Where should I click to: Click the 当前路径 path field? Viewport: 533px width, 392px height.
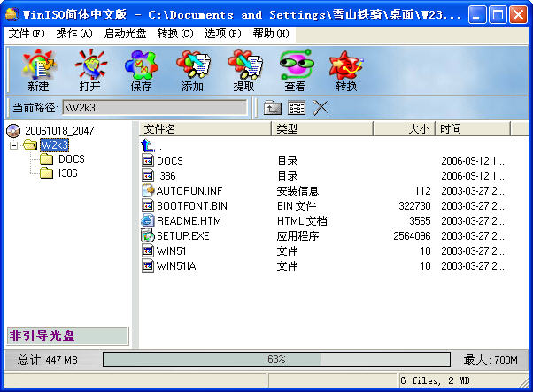[x=155, y=108]
